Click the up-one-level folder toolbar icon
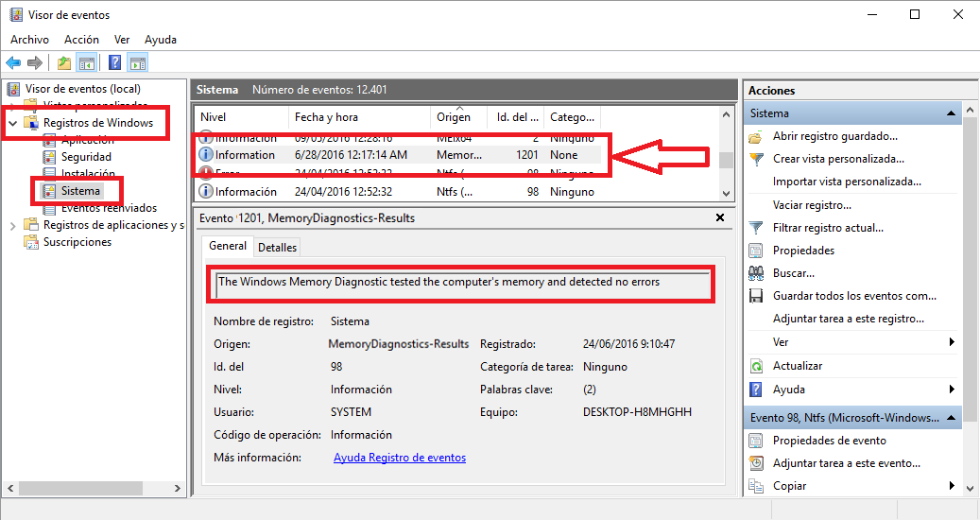This screenshot has width=980, height=520. (x=63, y=62)
